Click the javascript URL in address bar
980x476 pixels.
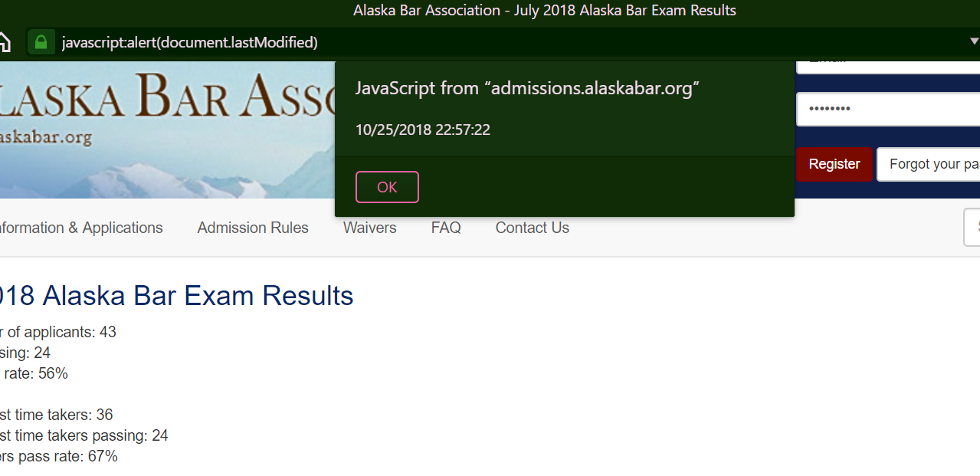point(190,43)
